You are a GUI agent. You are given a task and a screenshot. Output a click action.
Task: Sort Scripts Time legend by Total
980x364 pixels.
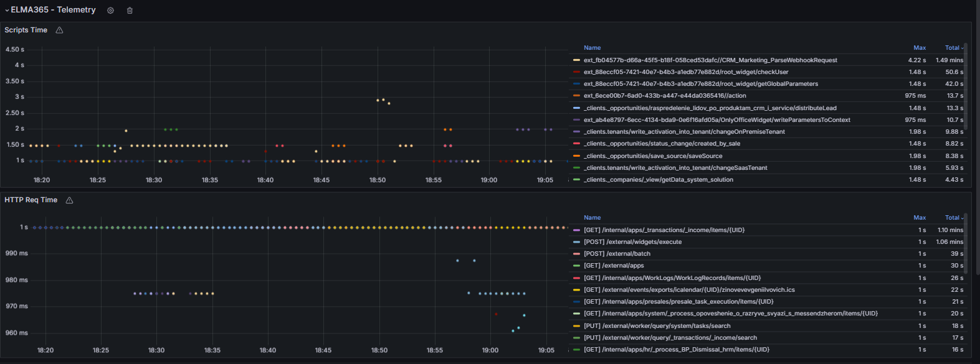click(954, 48)
